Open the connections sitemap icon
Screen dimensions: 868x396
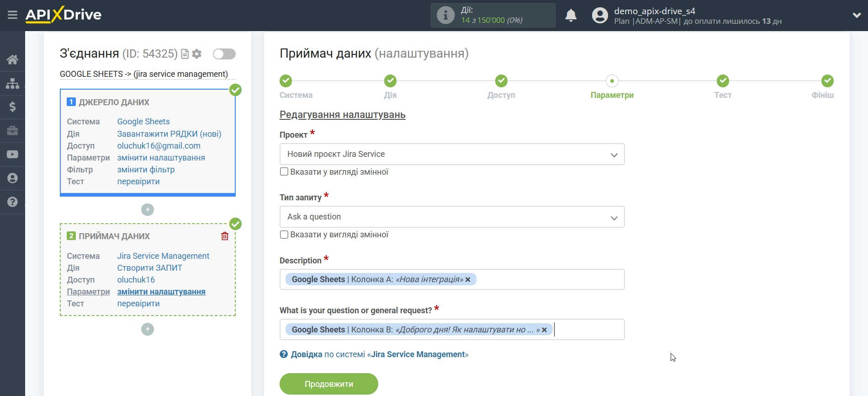[x=12, y=83]
